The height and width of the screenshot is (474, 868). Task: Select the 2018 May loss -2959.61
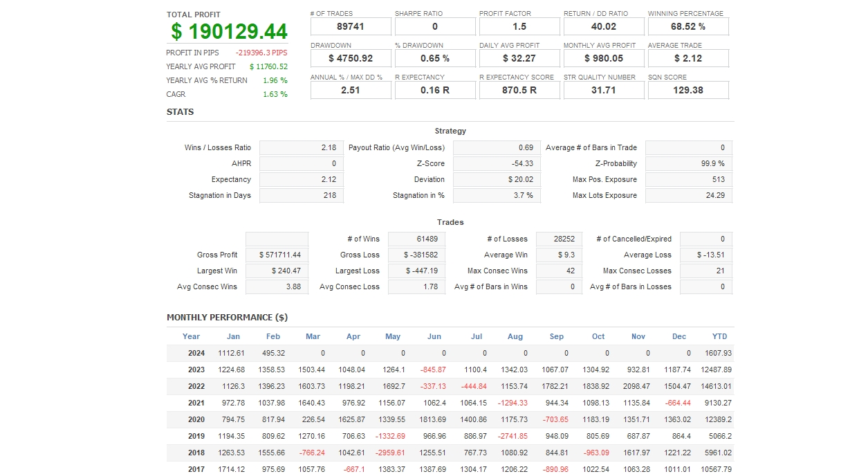(x=390, y=453)
